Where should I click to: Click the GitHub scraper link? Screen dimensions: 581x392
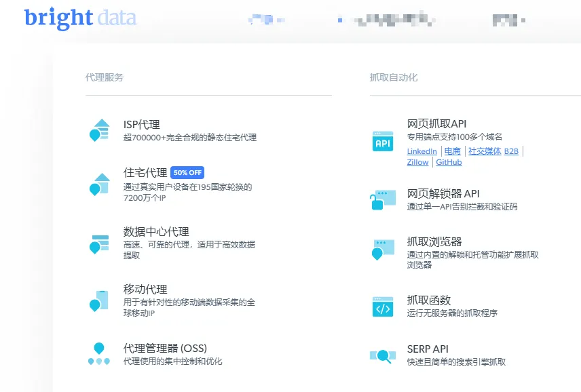449,162
